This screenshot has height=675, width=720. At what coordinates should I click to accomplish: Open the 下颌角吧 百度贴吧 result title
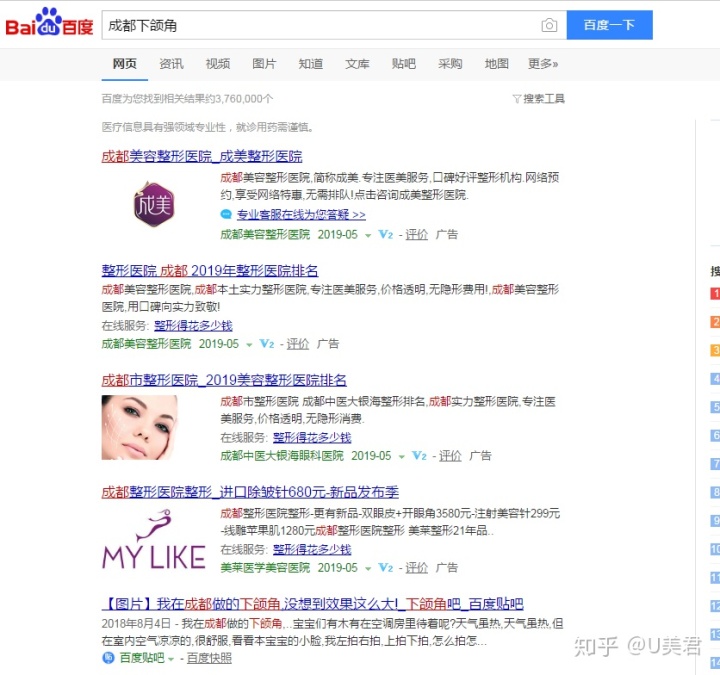tap(313, 604)
